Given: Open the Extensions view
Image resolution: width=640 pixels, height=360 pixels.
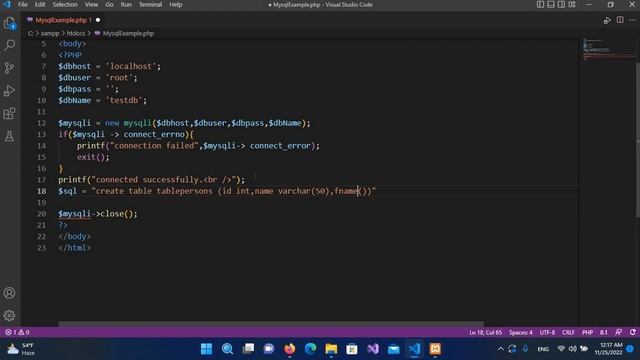Looking at the screenshot, I should pos(9,113).
